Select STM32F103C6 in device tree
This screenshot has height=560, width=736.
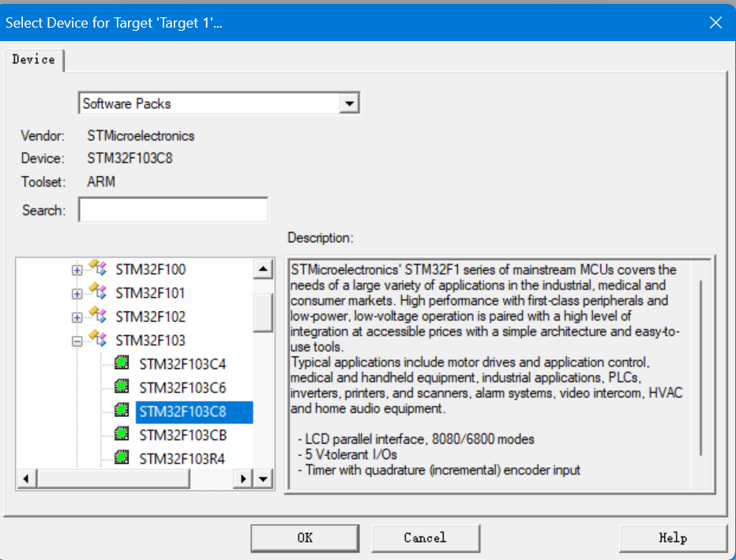pos(182,388)
